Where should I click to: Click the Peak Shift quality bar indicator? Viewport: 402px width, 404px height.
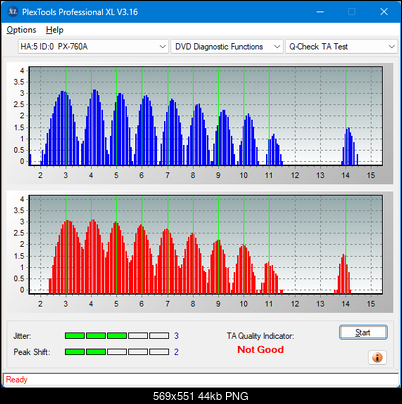[x=117, y=352]
